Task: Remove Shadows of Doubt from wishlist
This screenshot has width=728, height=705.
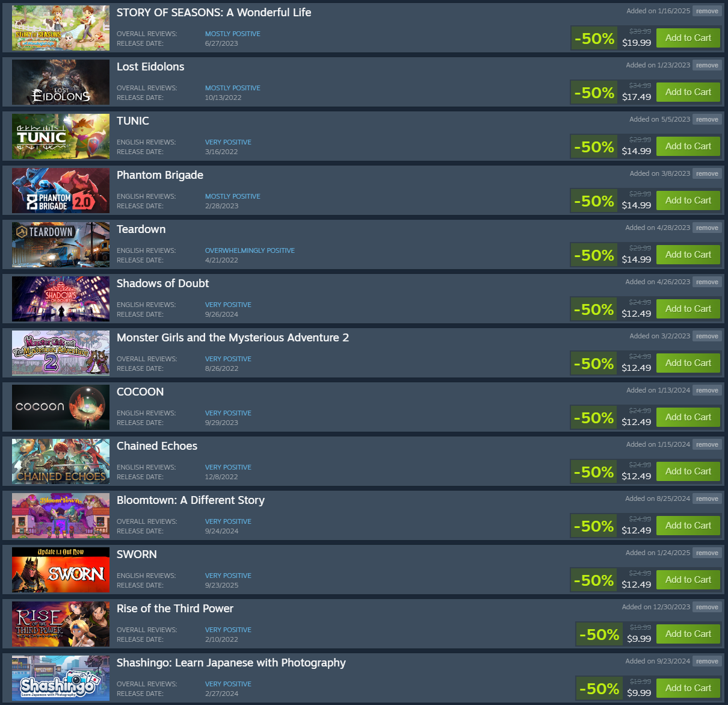Action: 707,282
